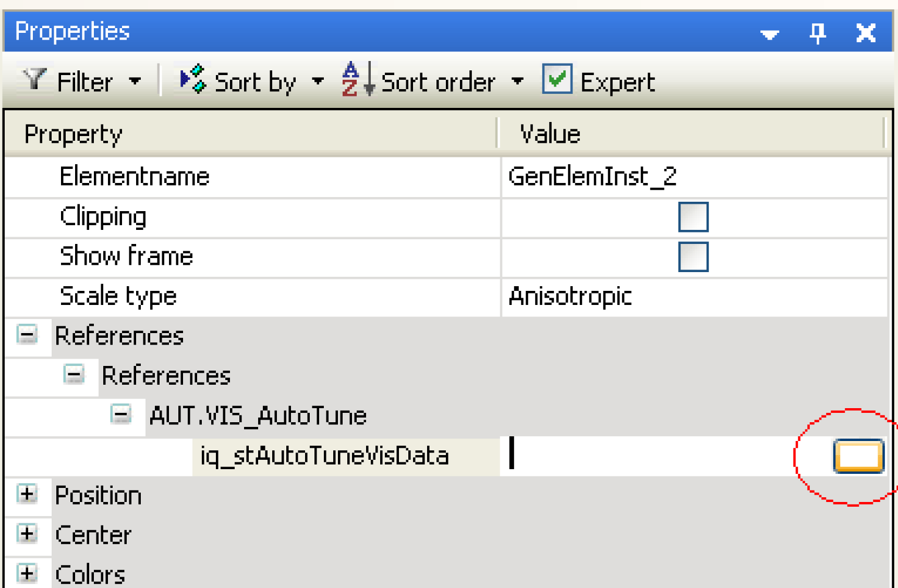Open the Sort order dropdown arrow
The height and width of the screenshot is (588, 898).
click(x=517, y=81)
